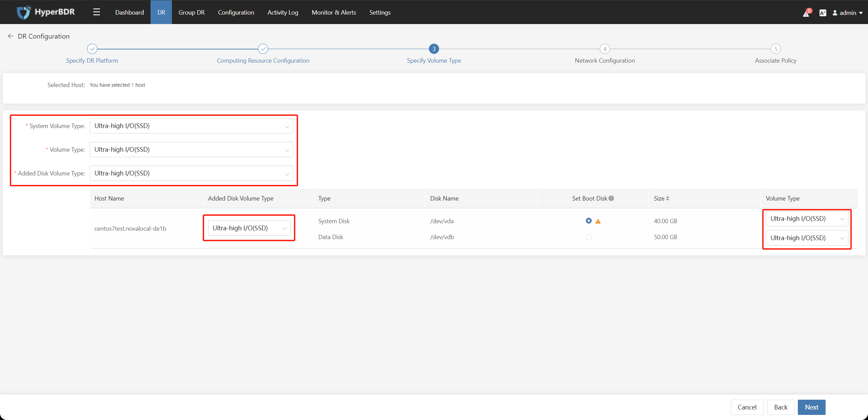This screenshot has width=868, height=420.
Task: Go back using DR Configuration arrow
Action: [x=11, y=36]
